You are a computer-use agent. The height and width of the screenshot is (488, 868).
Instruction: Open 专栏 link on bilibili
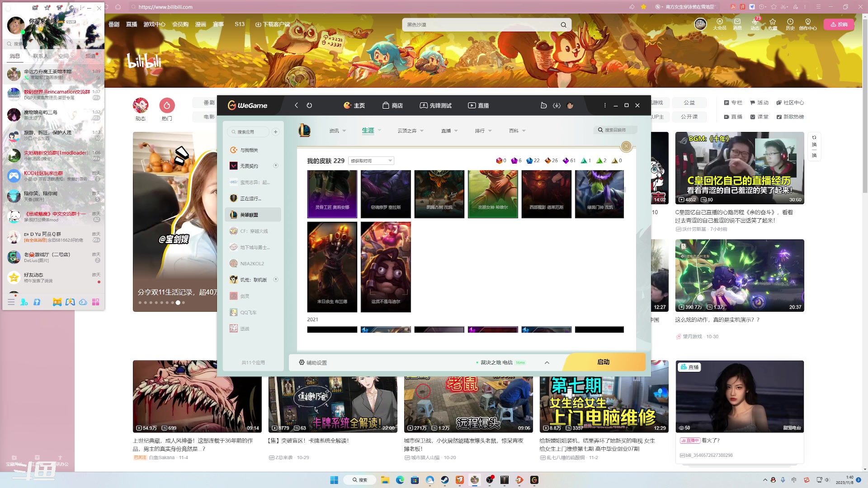click(x=733, y=103)
